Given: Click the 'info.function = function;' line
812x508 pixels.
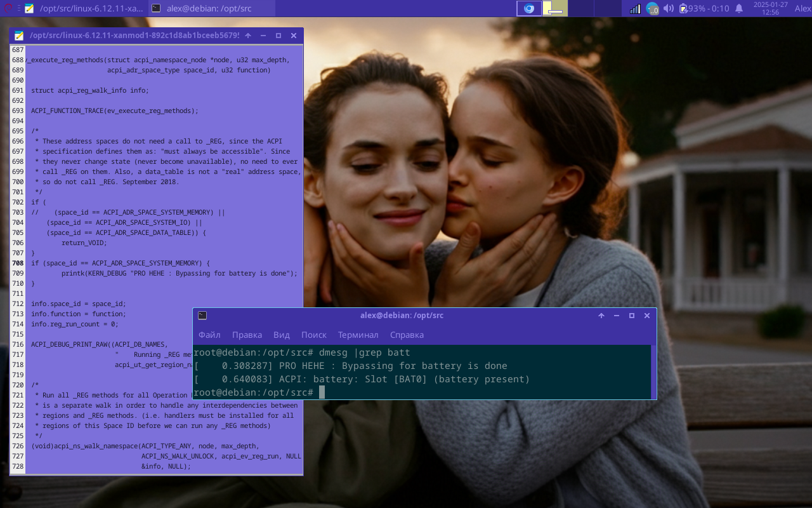Looking at the screenshot, I should [79, 314].
